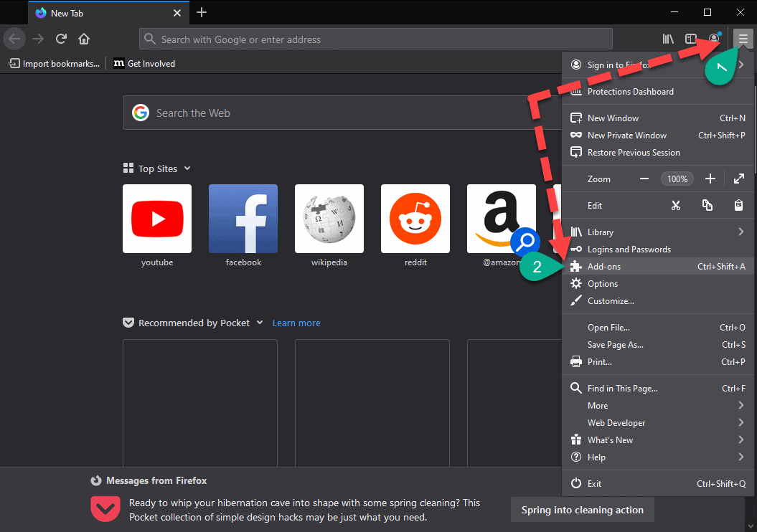The height and width of the screenshot is (532, 757).
Task: Copy using the Edit row copy icon
Action: click(x=707, y=206)
